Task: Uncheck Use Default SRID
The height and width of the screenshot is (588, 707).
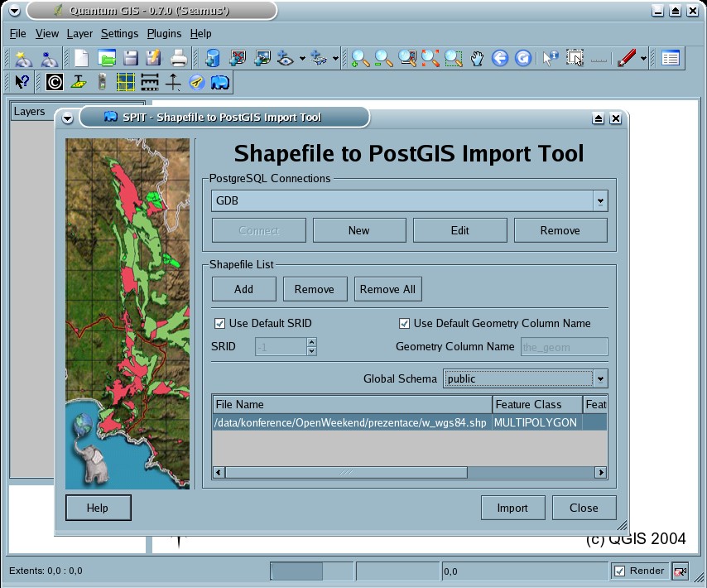Action: [219, 323]
